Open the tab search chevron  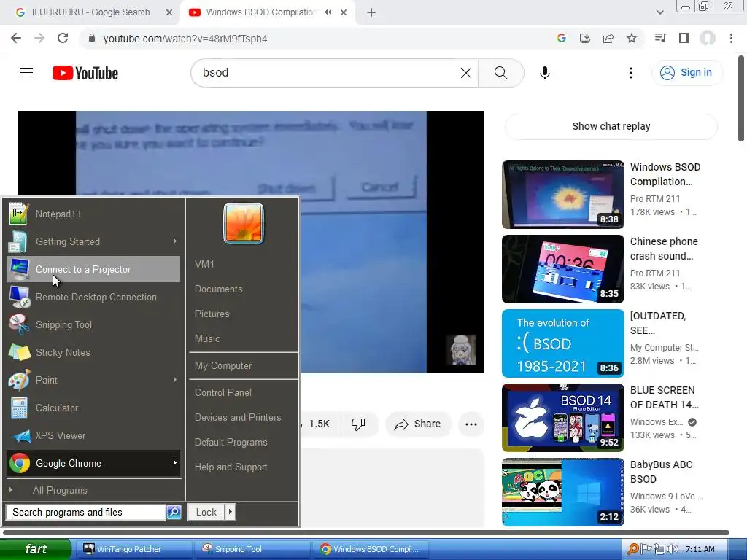659,12
